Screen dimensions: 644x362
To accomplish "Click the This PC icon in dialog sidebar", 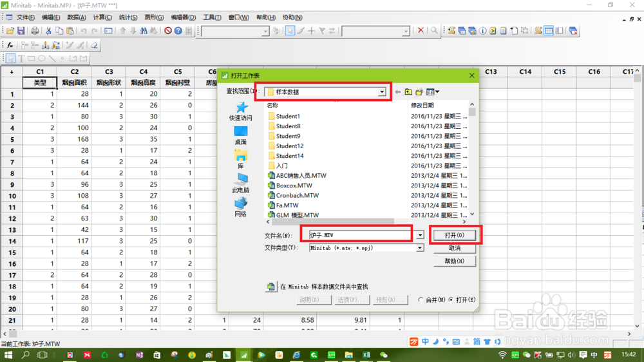I will pyautogui.click(x=241, y=184).
